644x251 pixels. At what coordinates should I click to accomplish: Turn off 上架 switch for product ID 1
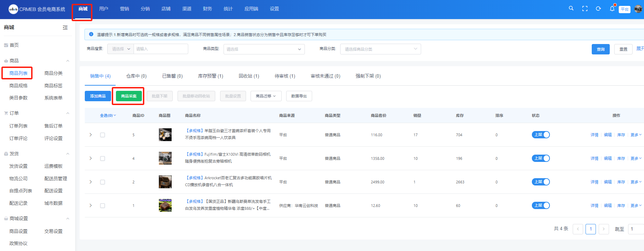click(541, 206)
